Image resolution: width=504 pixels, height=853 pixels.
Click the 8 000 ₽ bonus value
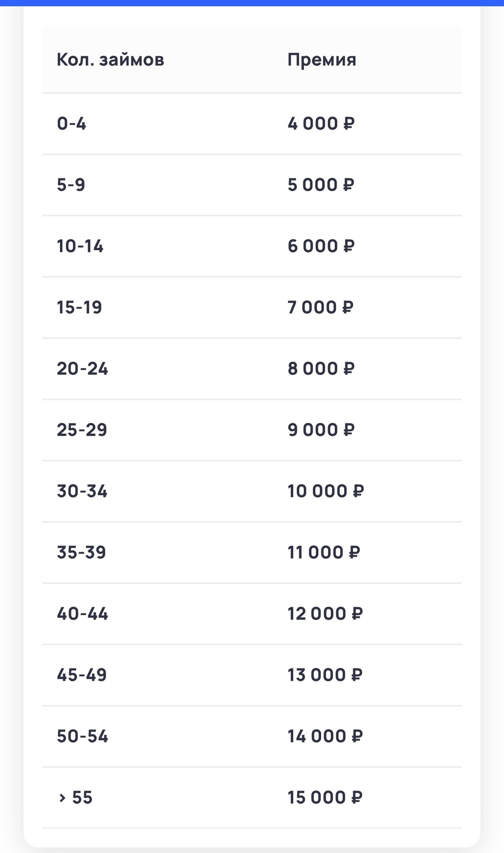pyautogui.click(x=321, y=368)
